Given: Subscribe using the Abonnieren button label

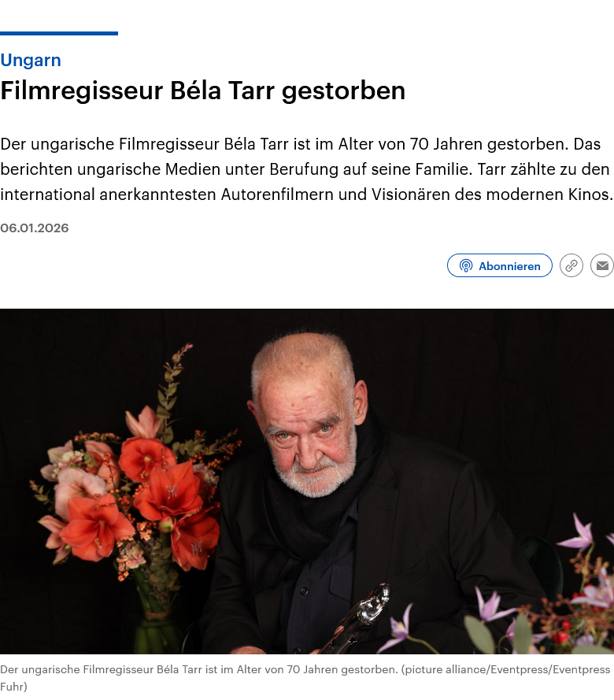Looking at the screenshot, I should click(509, 266).
